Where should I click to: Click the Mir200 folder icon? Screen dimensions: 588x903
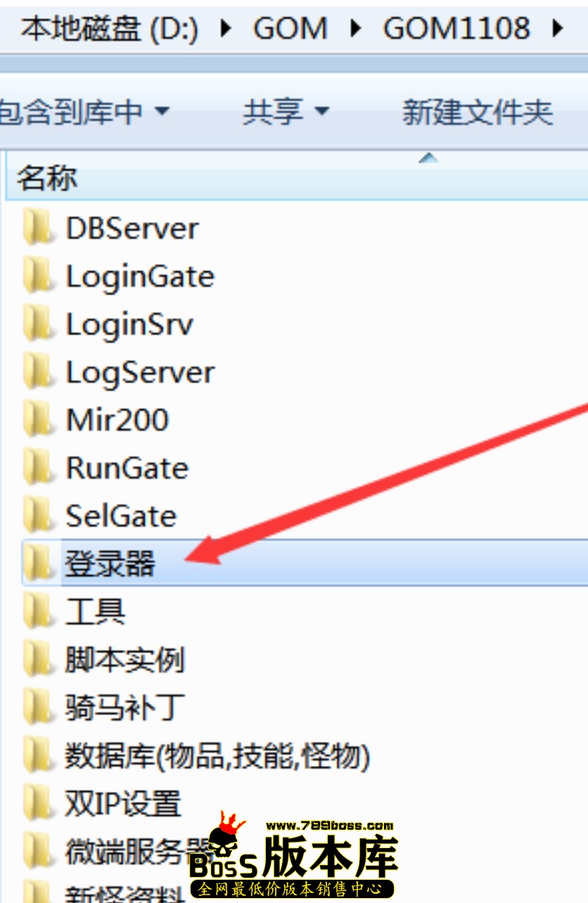[x=37, y=420]
